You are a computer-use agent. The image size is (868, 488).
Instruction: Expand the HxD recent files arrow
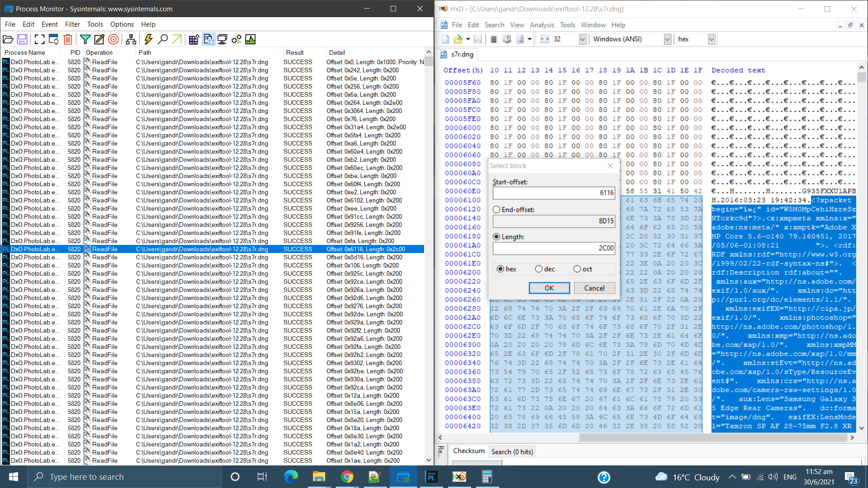coord(468,39)
